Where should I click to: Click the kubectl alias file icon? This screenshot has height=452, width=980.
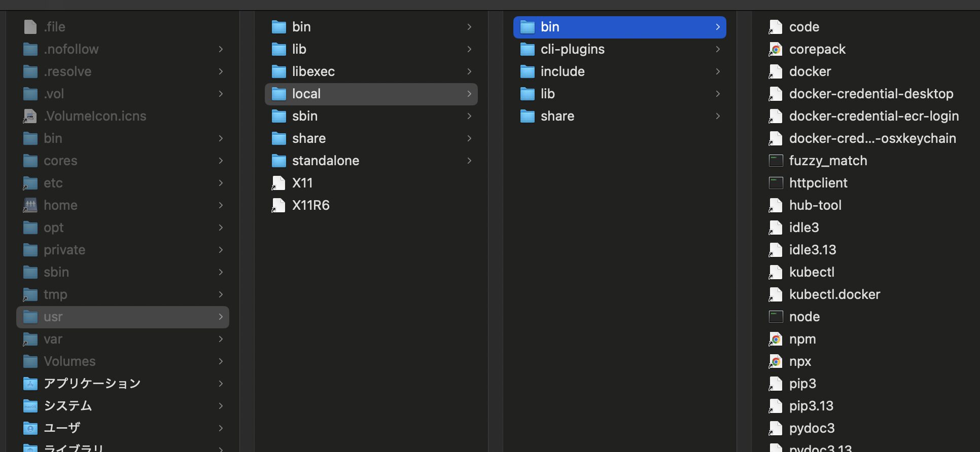coord(776,272)
